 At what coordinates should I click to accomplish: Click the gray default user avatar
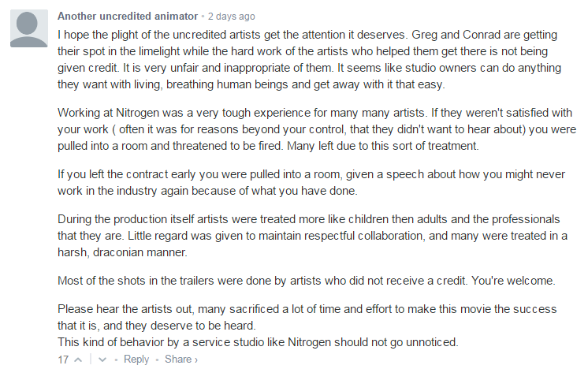pyautogui.click(x=29, y=28)
